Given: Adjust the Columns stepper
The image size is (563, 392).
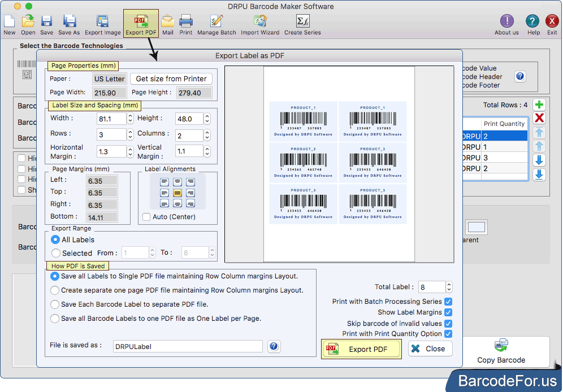Looking at the screenshot, I should [x=207, y=135].
